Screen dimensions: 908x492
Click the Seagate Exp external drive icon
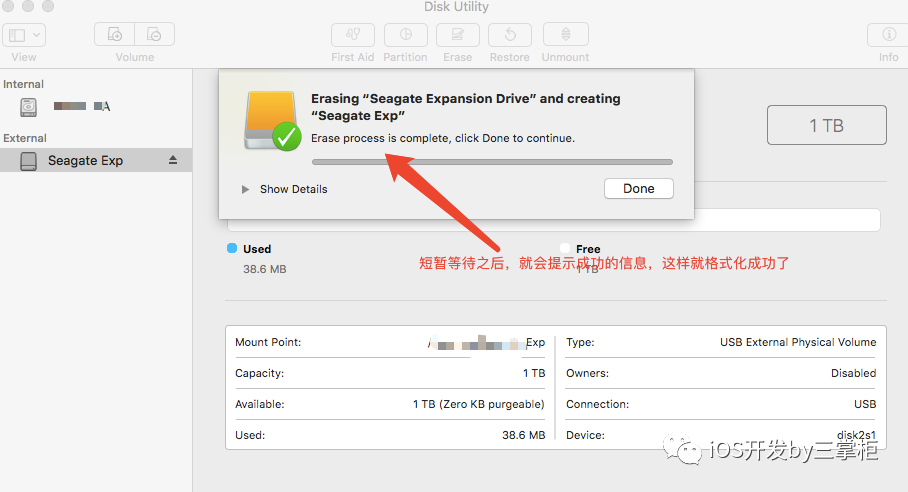pyautogui.click(x=28, y=161)
